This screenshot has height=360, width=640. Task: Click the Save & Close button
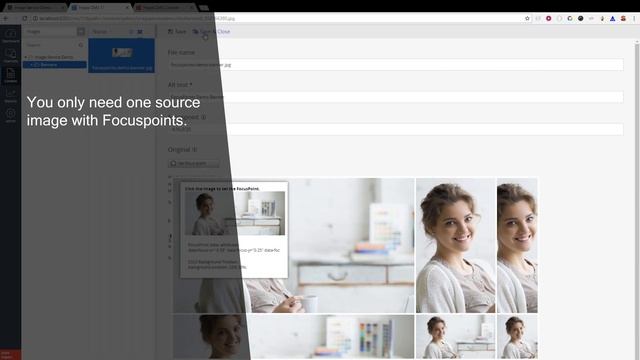(x=211, y=31)
